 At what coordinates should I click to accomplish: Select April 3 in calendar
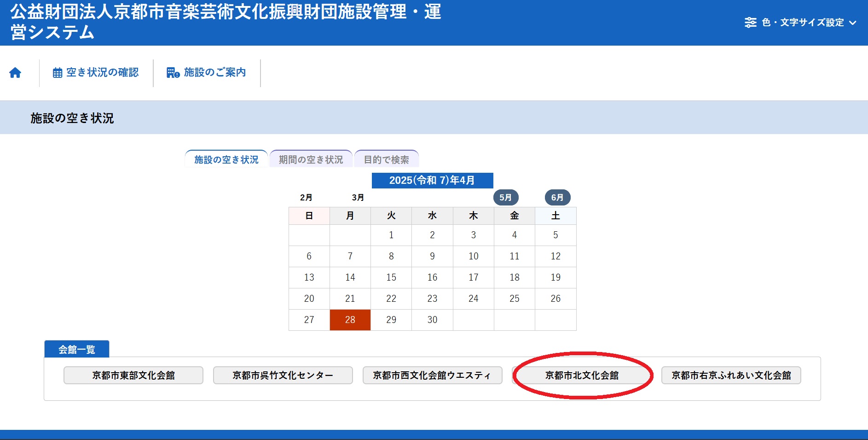coord(474,235)
